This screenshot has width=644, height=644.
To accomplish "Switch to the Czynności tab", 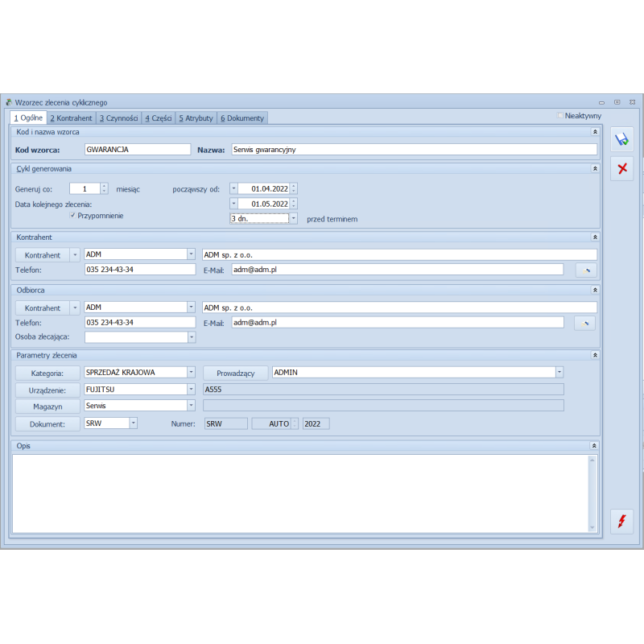I will point(119,118).
